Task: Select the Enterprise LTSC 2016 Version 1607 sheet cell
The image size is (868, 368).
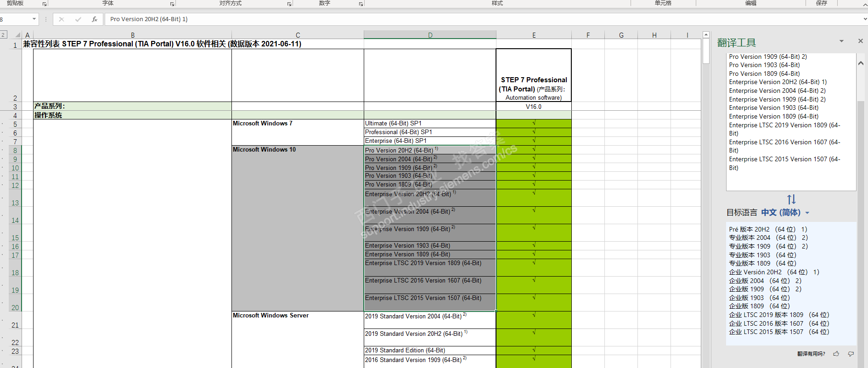Action: click(x=430, y=285)
